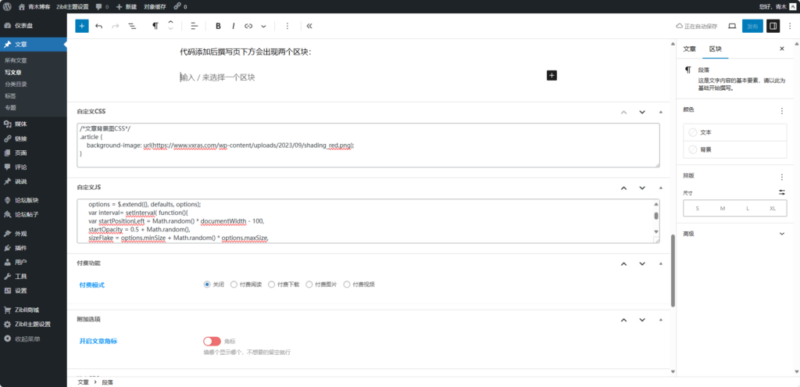Select the 关闭 paid mode radio

coord(207,285)
